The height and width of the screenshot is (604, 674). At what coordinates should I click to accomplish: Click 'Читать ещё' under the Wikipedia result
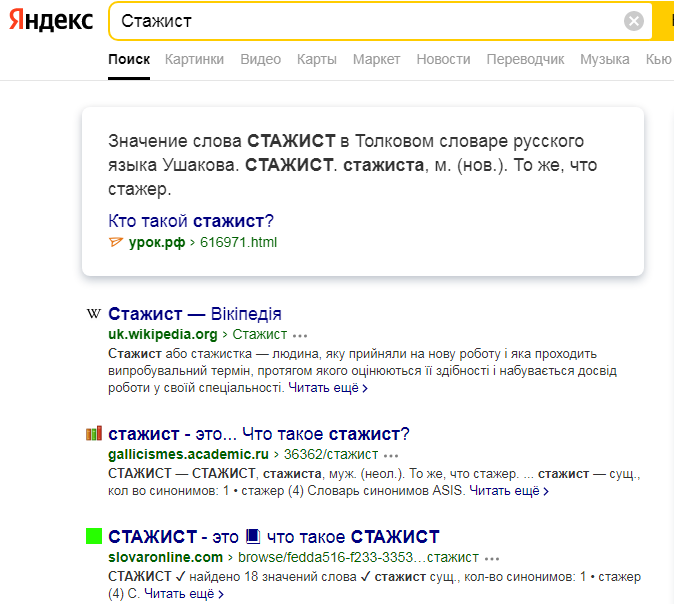coord(328,388)
